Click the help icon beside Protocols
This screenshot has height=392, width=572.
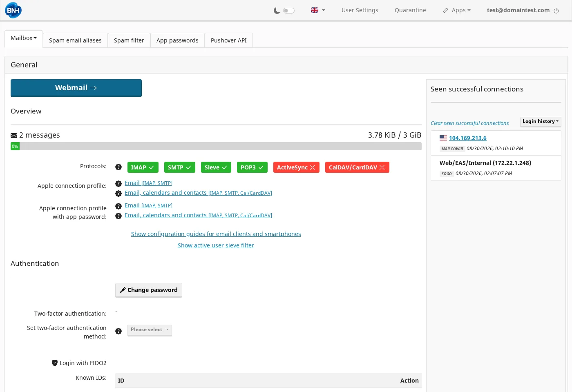[x=118, y=167]
